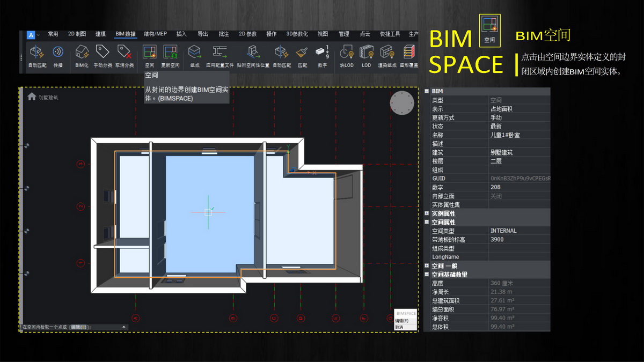Switch to the 管理 tab
The image size is (644, 362).
(344, 34)
